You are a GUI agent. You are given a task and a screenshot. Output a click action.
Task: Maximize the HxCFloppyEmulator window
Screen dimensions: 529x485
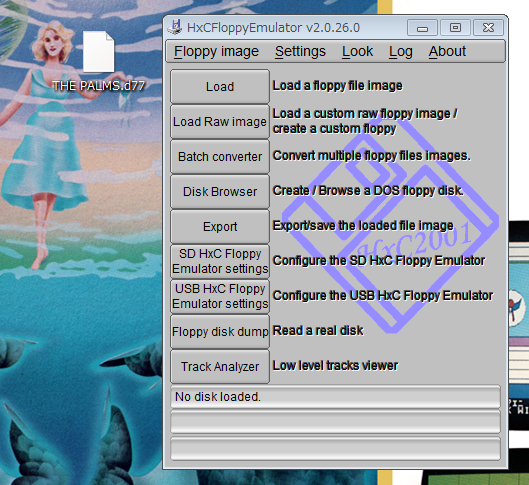(x=455, y=28)
